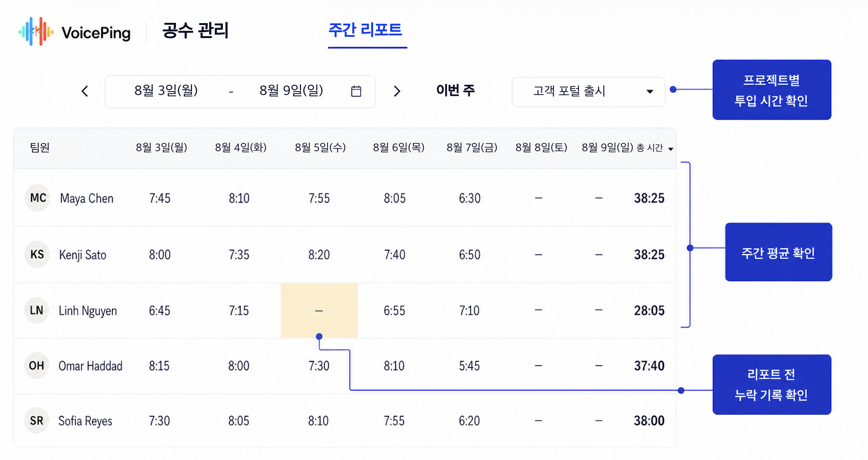
Task: Click Omar Haddad's OH avatar
Action: [x=37, y=365]
